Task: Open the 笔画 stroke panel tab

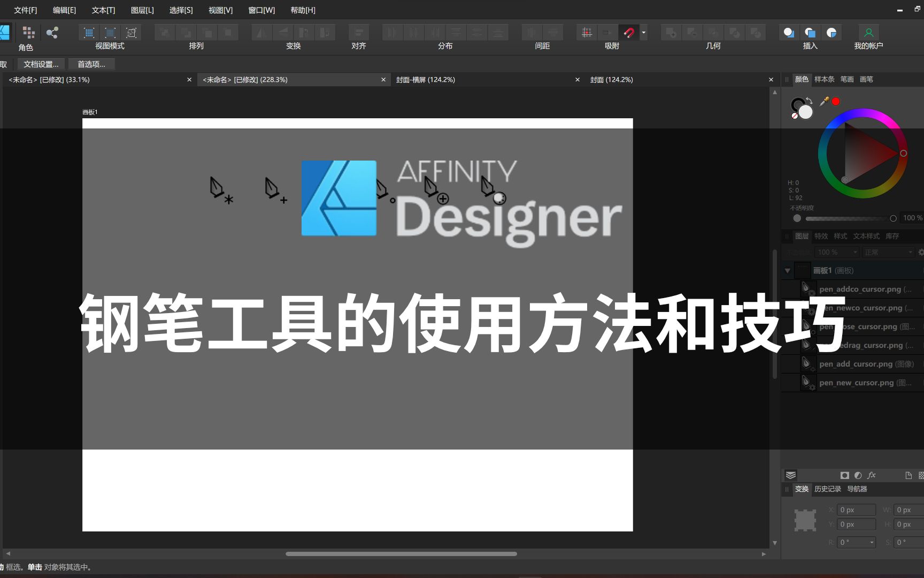Action: 847,79
